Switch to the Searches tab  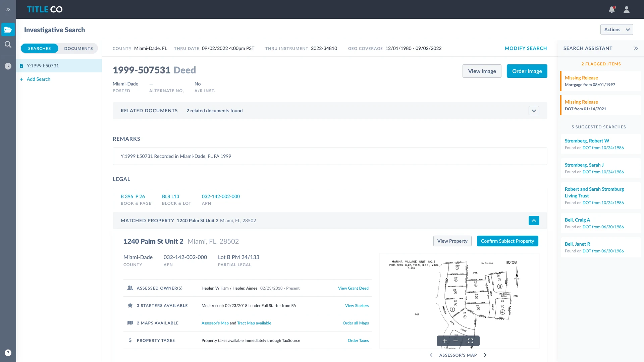click(40, 48)
